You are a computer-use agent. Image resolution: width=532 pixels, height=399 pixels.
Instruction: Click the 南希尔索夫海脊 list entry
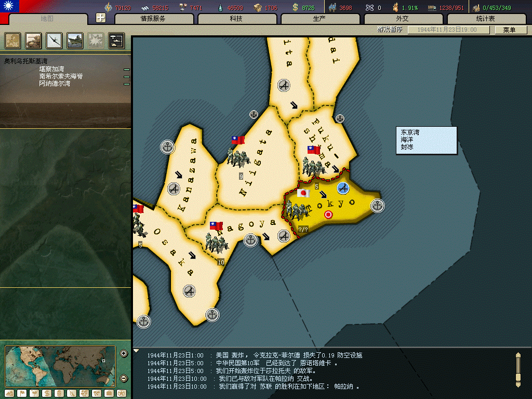pos(61,76)
